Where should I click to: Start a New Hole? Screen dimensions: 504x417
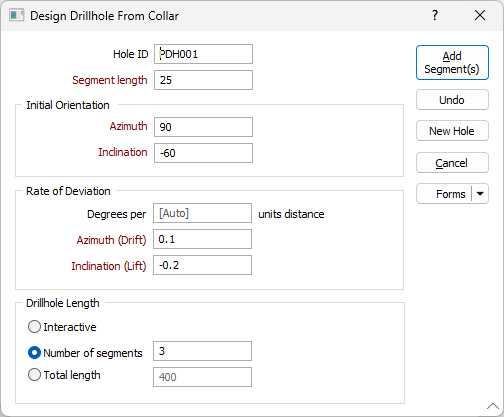point(452,131)
